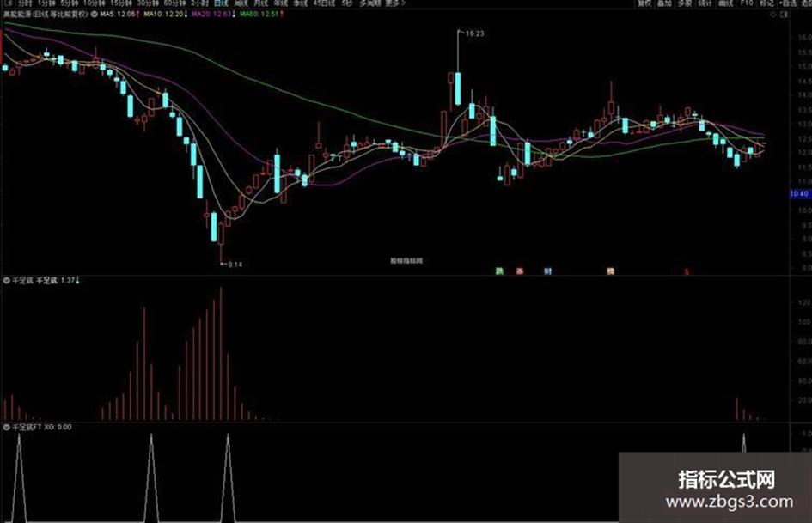
Task: Click the 8.14 low price label
Action: pos(235,265)
